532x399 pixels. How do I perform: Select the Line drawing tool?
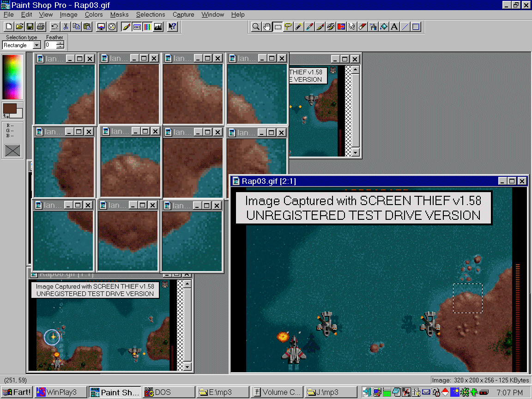click(x=405, y=27)
